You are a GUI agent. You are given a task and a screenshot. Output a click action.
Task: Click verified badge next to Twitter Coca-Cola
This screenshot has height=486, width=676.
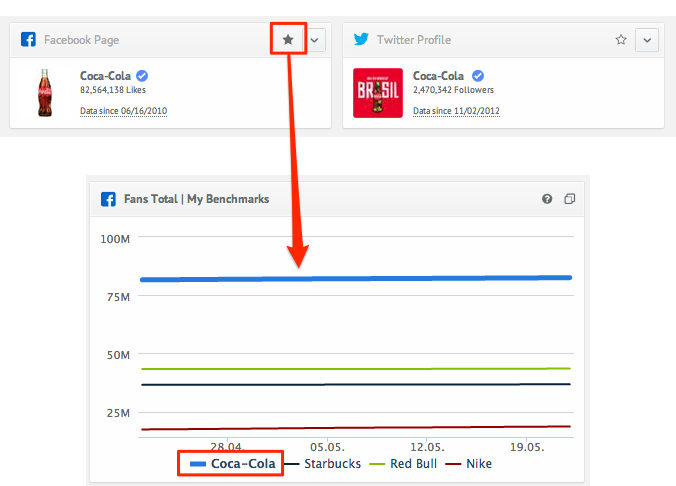[477, 76]
